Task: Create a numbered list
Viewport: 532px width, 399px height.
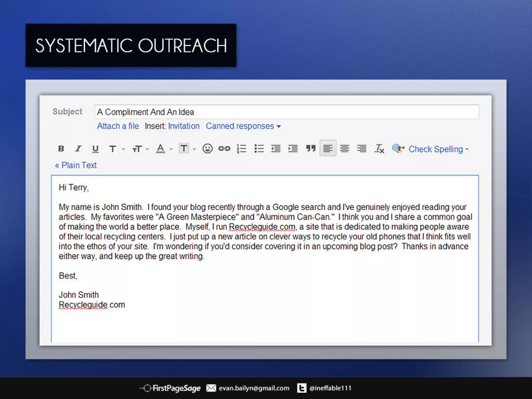Action: [x=242, y=149]
